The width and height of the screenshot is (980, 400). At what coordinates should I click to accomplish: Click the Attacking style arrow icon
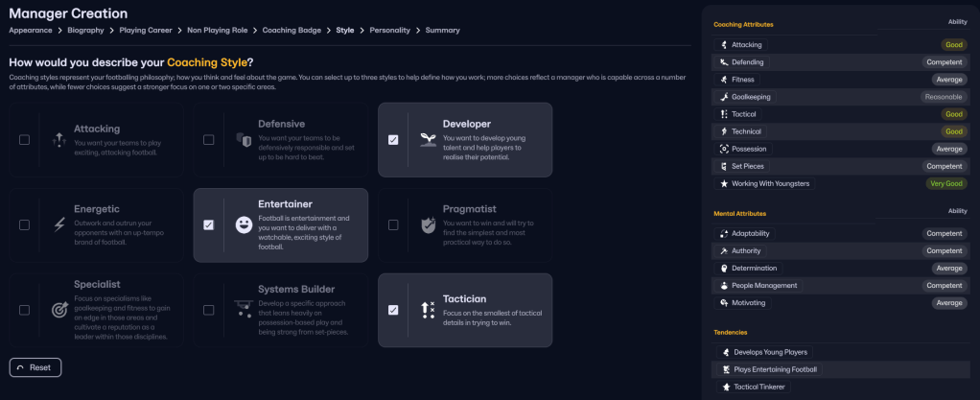58,139
